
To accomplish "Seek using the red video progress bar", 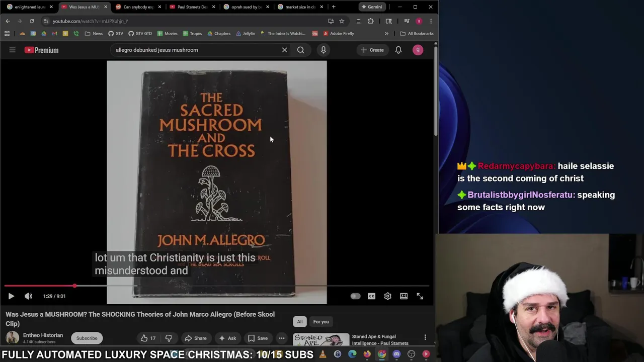I will click(x=216, y=286).
